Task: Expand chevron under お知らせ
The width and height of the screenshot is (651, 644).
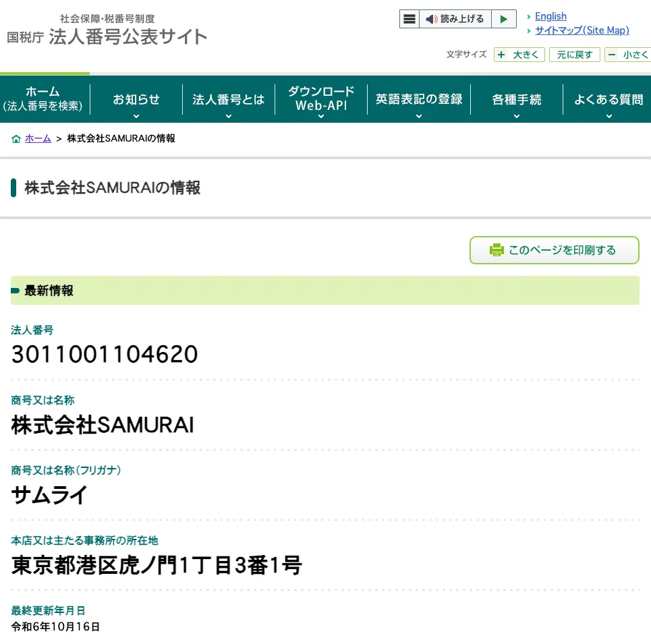Action: 136,117
